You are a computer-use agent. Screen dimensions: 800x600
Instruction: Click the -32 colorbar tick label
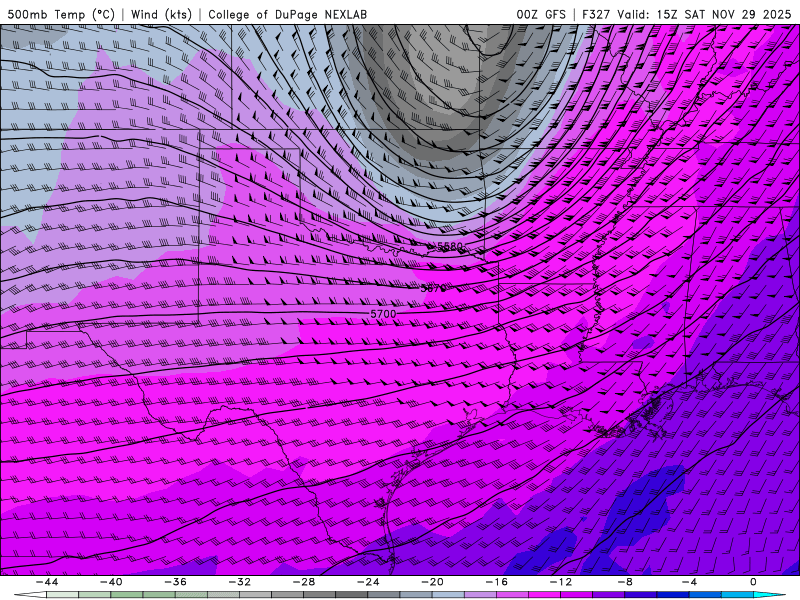[240, 582]
